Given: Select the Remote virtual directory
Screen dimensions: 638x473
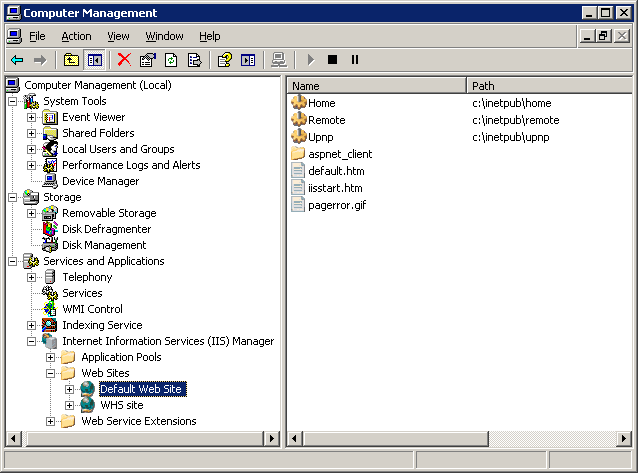Looking at the screenshot, I should (x=326, y=120).
